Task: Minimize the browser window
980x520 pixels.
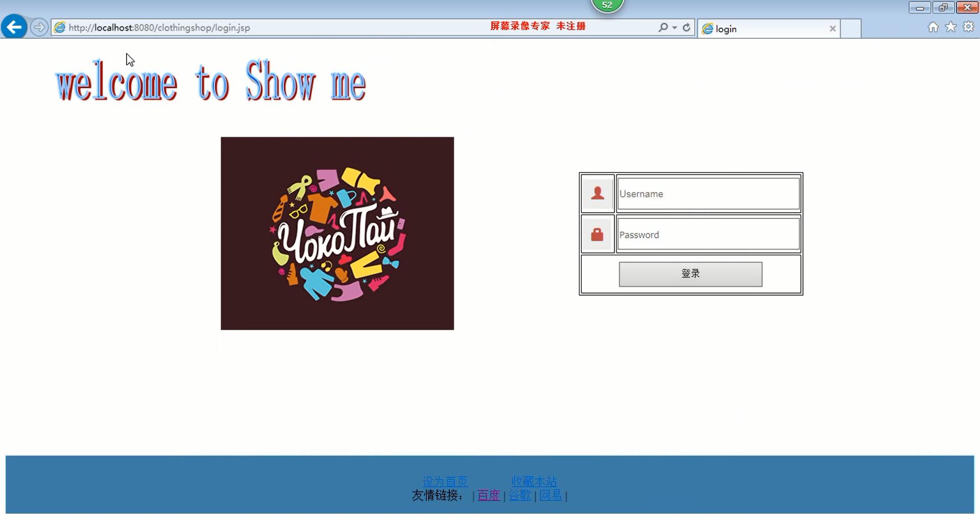Action: [x=920, y=8]
